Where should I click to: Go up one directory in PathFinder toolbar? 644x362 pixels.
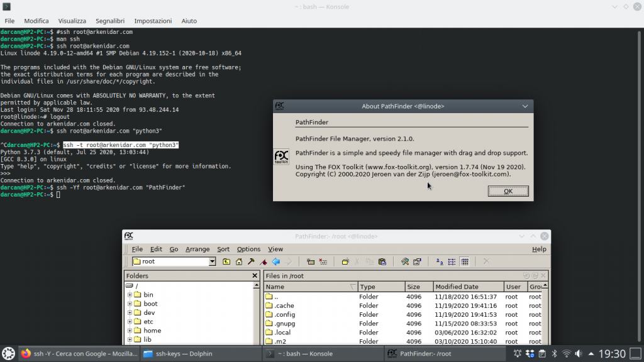[x=226, y=261]
